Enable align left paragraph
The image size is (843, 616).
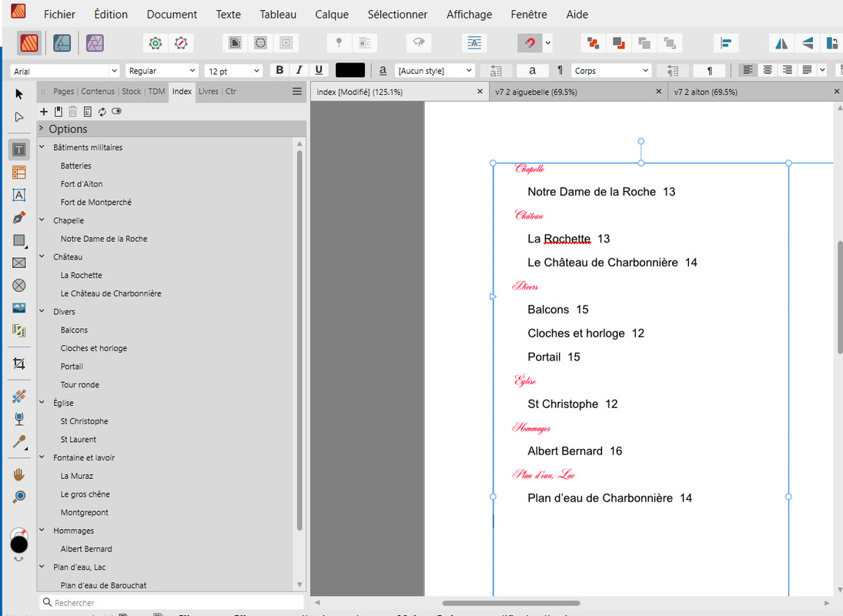(748, 70)
